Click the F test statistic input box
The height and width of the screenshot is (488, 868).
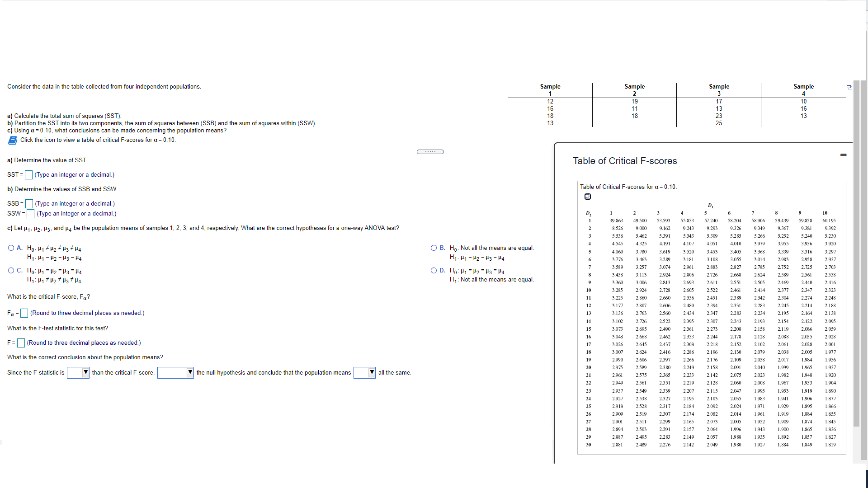(x=21, y=343)
